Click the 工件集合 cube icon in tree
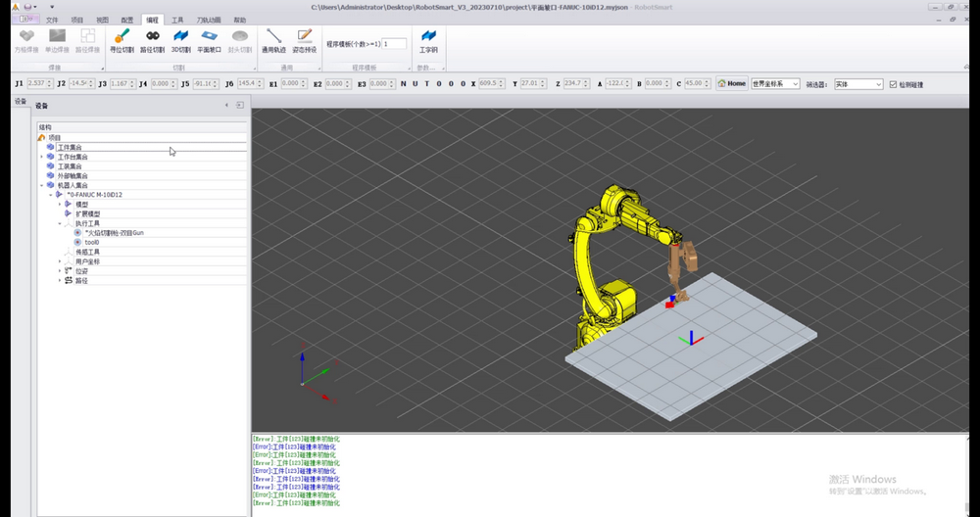This screenshot has width=980, height=517. coord(50,147)
